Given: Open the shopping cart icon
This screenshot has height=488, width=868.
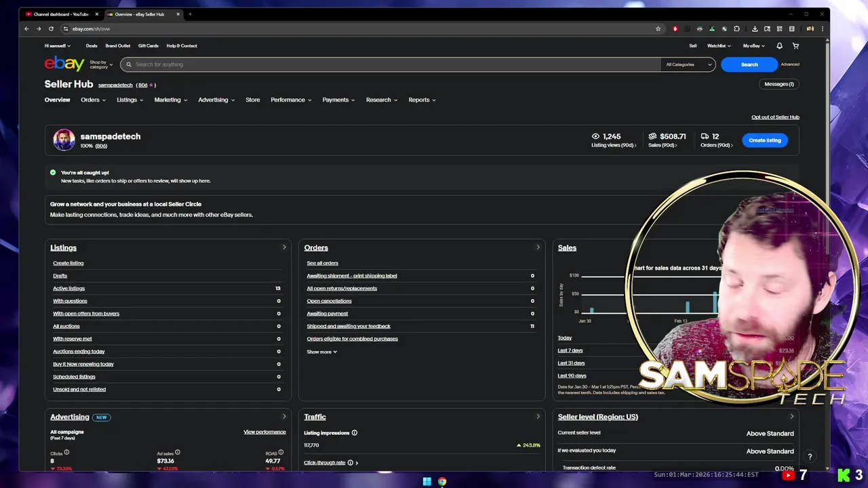Looking at the screenshot, I should point(795,45).
